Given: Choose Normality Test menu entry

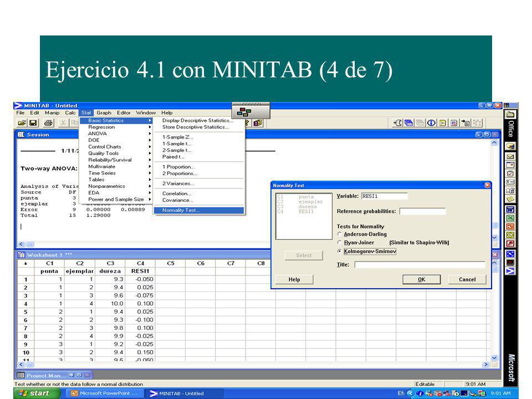Looking at the screenshot, I should 199,211.
